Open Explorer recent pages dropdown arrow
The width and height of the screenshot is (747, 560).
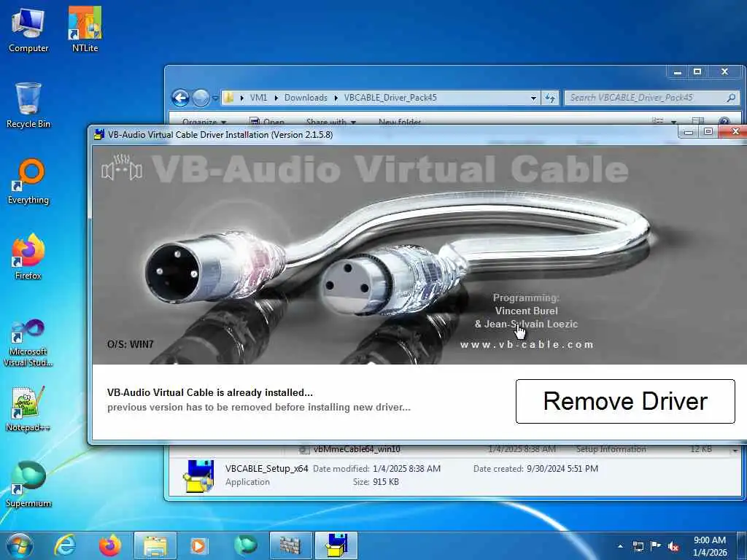pyautogui.click(x=215, y=98)
